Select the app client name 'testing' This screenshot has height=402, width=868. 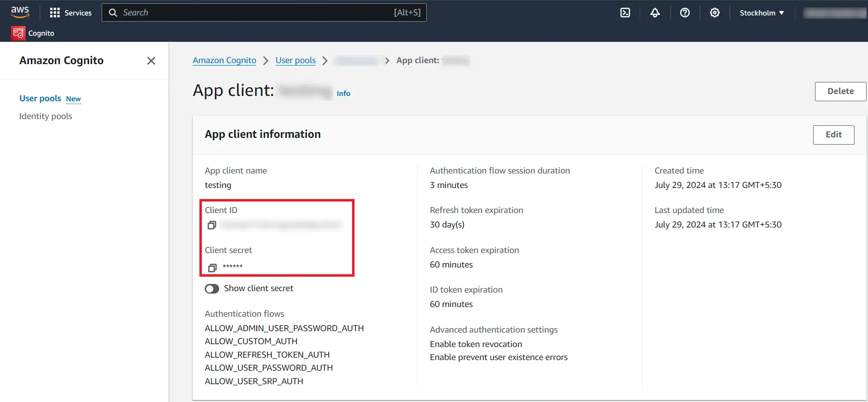[x=218, y=185]
